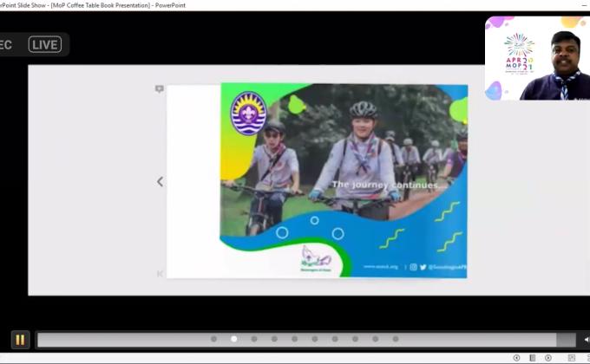
Task: Click the Twitter icon on the slide
Action: [423, 267]
